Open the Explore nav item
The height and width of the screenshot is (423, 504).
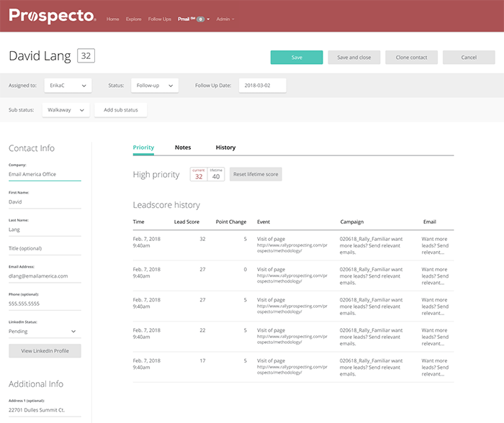[133, 19]
